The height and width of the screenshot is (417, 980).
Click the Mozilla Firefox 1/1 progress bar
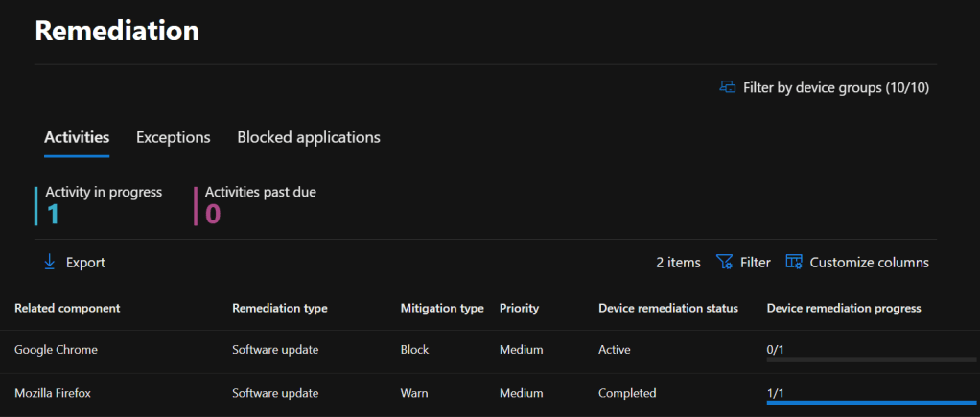click(x=871, y=404)
